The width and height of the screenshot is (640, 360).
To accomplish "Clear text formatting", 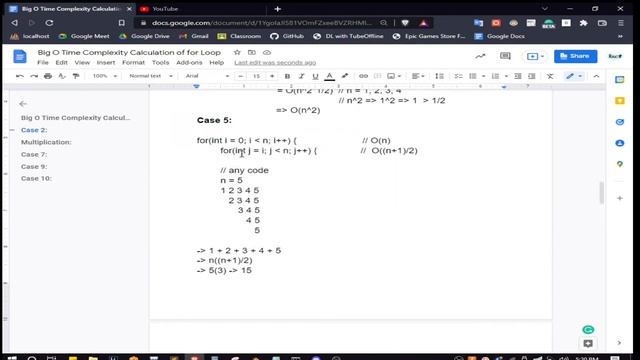I will coord(550,76).
